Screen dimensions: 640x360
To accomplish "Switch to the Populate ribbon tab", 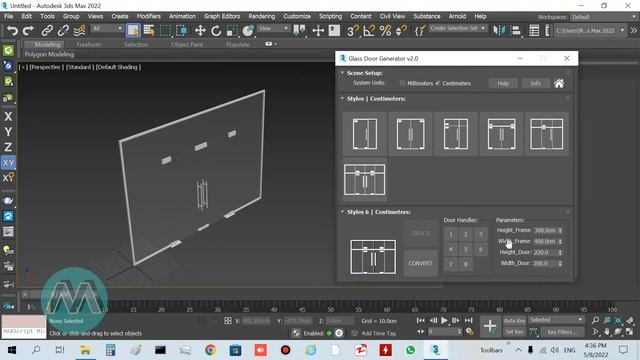I will coord(238,44).
